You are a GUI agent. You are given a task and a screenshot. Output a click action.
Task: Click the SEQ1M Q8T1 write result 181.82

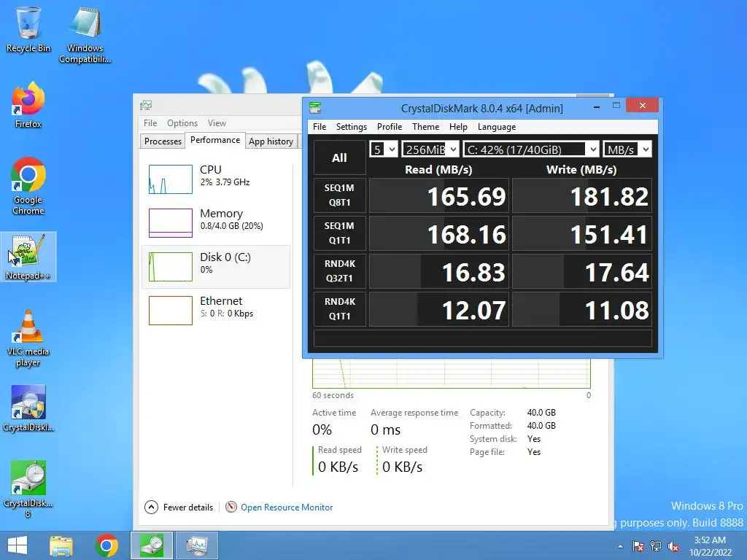pos(581,195)
